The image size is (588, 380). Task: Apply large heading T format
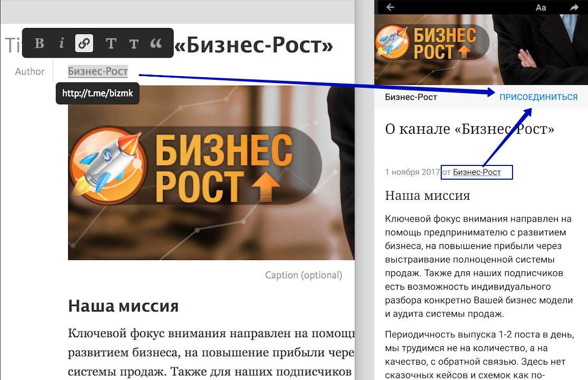pyautogui.click(x=111, y=43)
